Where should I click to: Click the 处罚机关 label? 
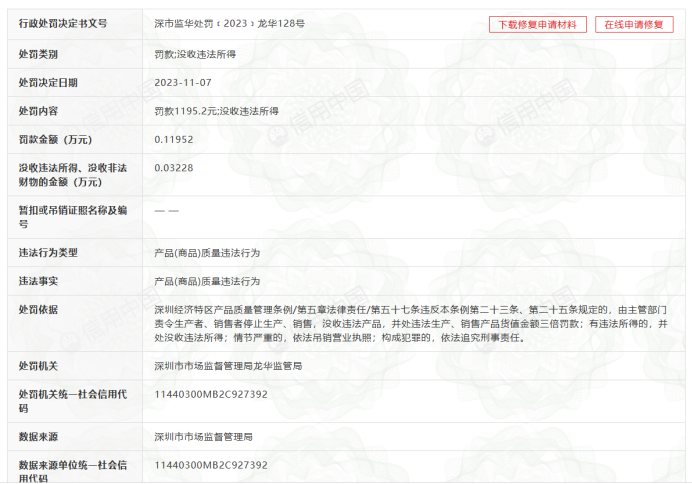coord(38,366)
